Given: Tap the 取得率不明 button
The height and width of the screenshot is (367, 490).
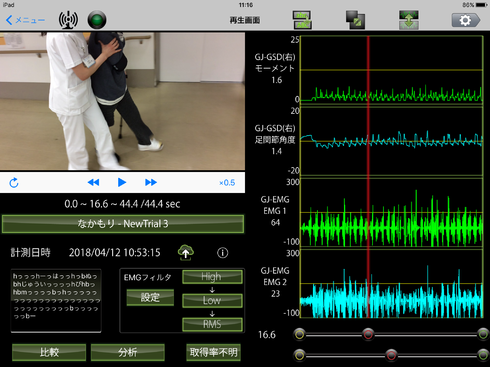Looking at the screenshot, I should tap(213, 352).
